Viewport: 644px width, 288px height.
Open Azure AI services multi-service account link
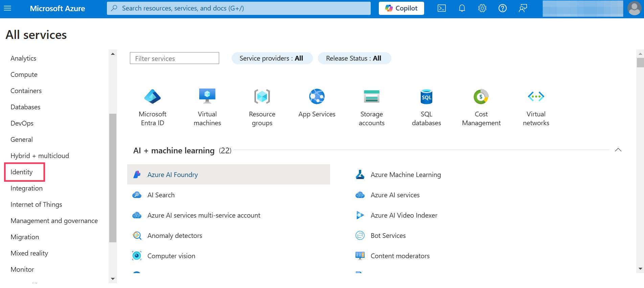204,215
